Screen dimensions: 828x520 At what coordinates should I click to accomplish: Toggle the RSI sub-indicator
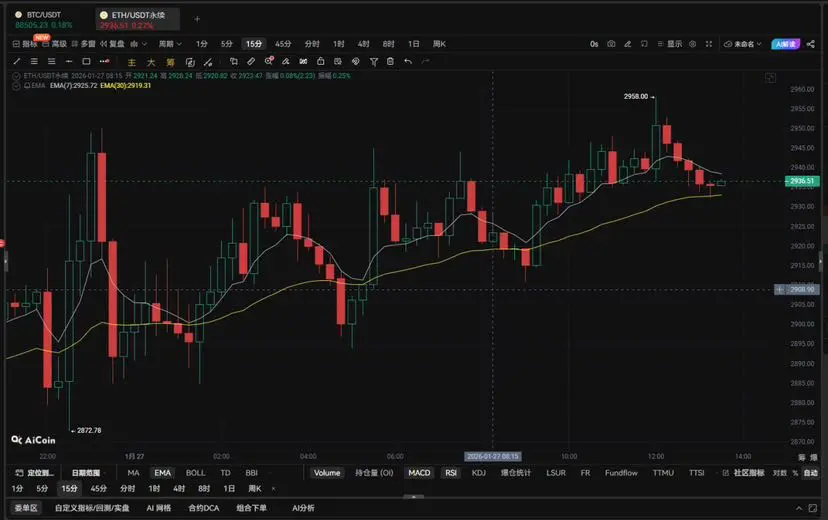pos(451,472)
